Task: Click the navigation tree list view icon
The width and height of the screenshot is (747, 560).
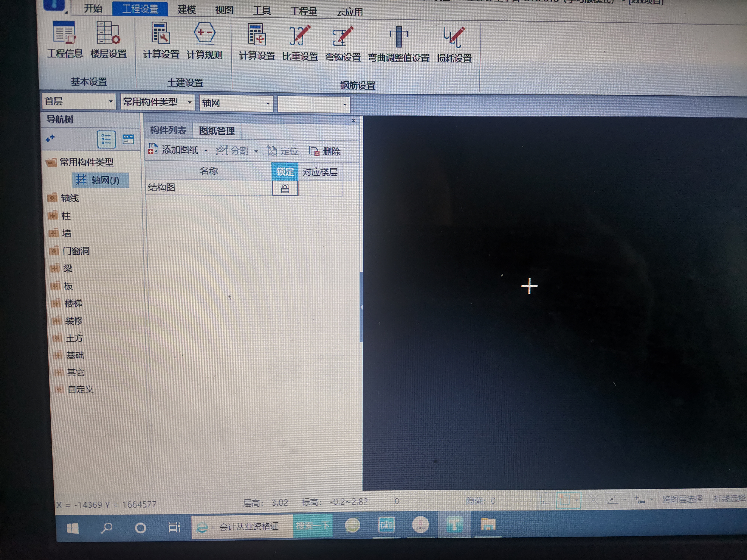Action: [x=106, y=139]
